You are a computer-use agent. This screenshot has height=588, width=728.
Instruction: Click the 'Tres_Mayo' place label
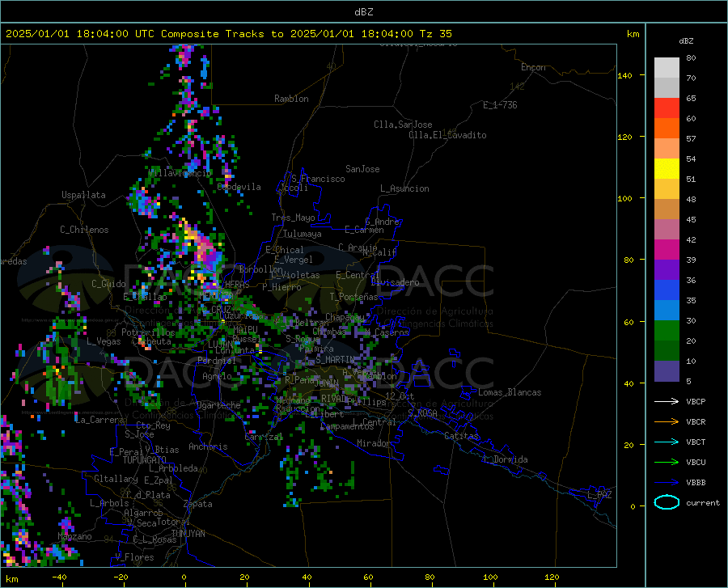[293, 218]
